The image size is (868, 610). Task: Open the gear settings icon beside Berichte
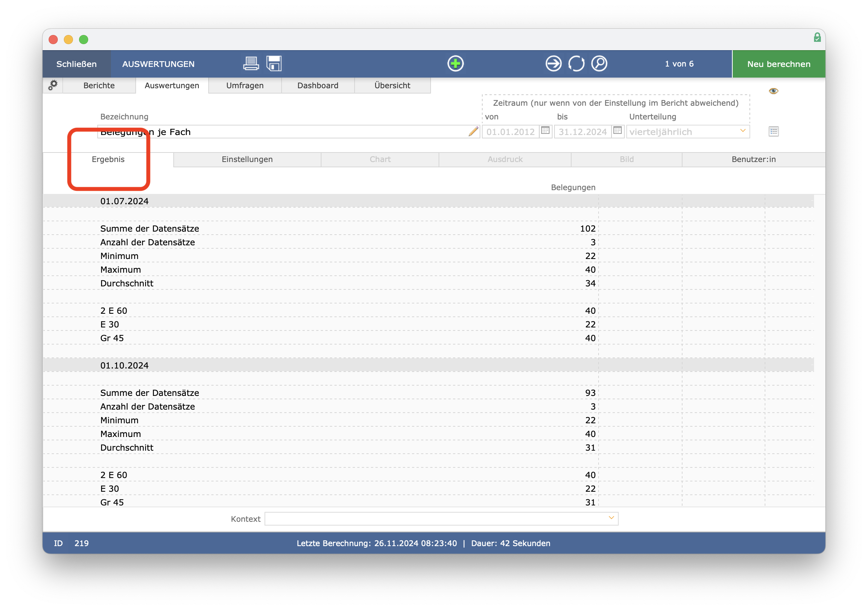pyautogui.click(x=53, y=85)
